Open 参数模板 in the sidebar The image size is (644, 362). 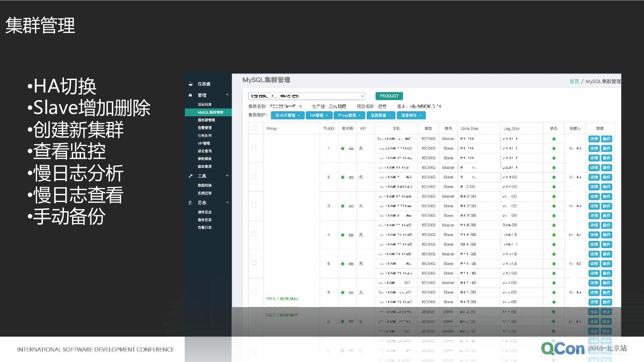[205, 159]
